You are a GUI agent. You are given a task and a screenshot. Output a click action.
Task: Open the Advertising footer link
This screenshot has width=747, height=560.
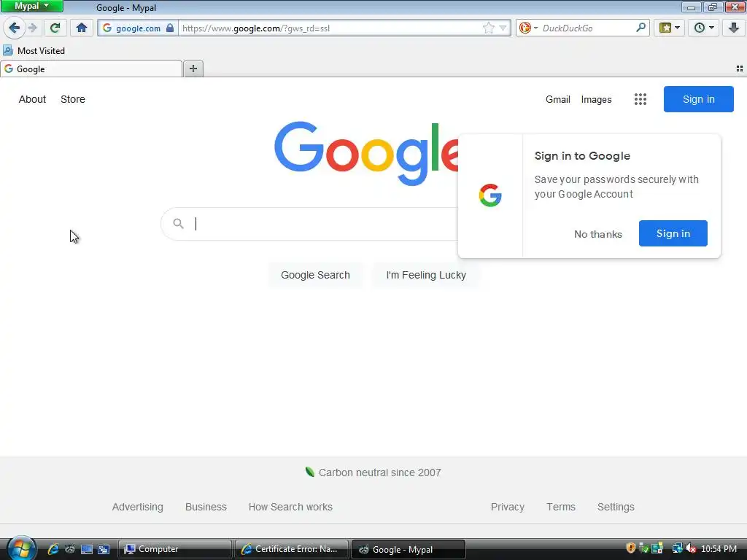click(138, 507)
